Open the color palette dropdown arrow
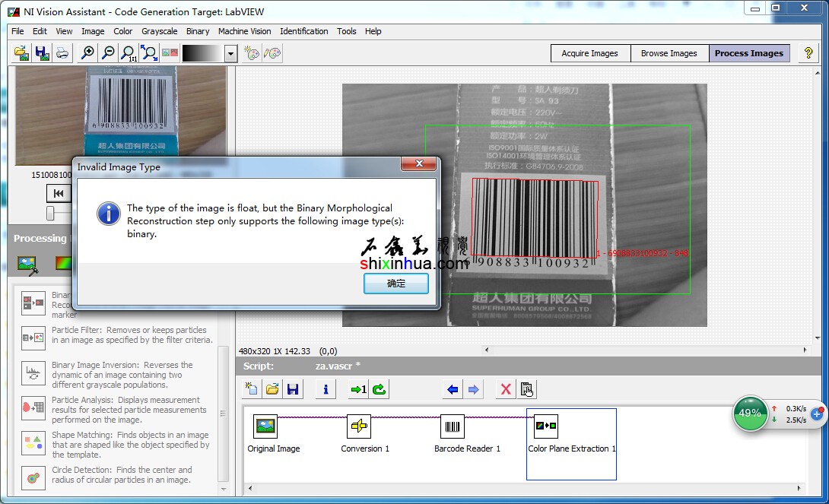 230,54
